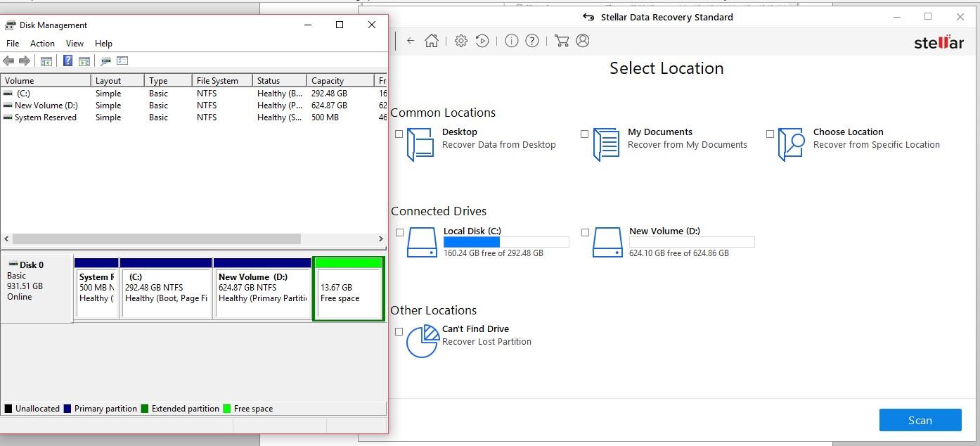Click the scrollbar left arrow in volume list
Viewport: 980px width, 446px height.
click(6, 239)
